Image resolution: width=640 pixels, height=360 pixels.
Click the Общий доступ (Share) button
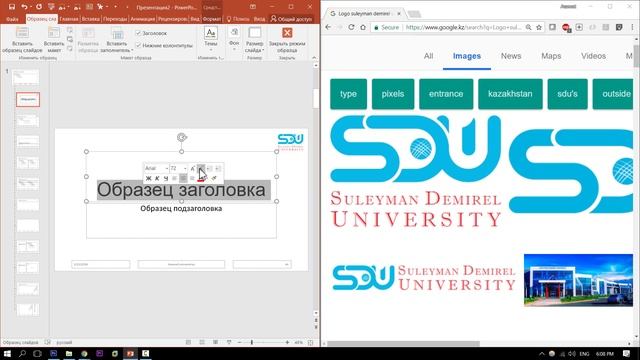coord(291,19)
